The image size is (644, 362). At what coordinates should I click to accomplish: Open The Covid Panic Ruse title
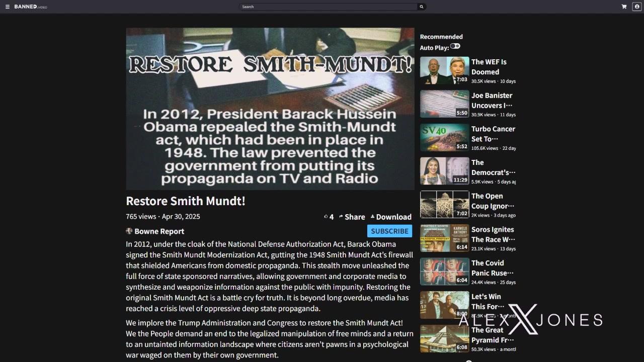pyautogui.click(x=493, y=268)
